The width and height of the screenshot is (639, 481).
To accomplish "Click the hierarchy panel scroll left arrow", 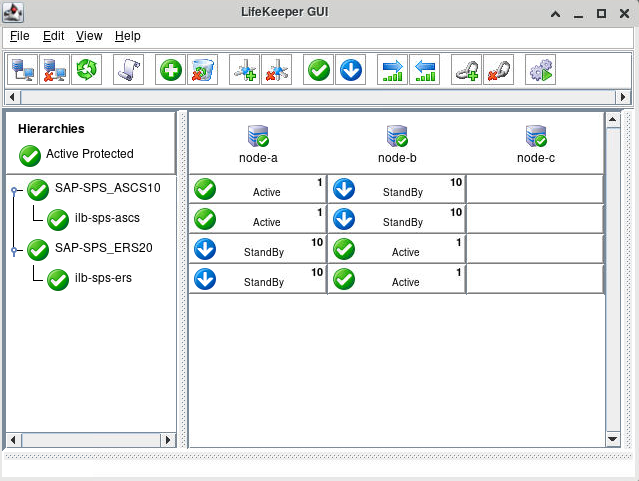I will tap(13, 440).
